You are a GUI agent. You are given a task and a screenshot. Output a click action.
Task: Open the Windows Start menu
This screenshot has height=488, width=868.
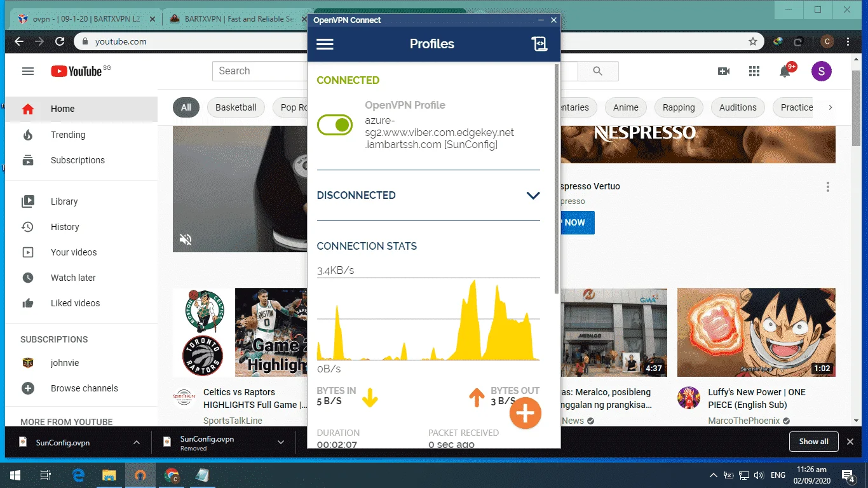(x=15, y=475)
